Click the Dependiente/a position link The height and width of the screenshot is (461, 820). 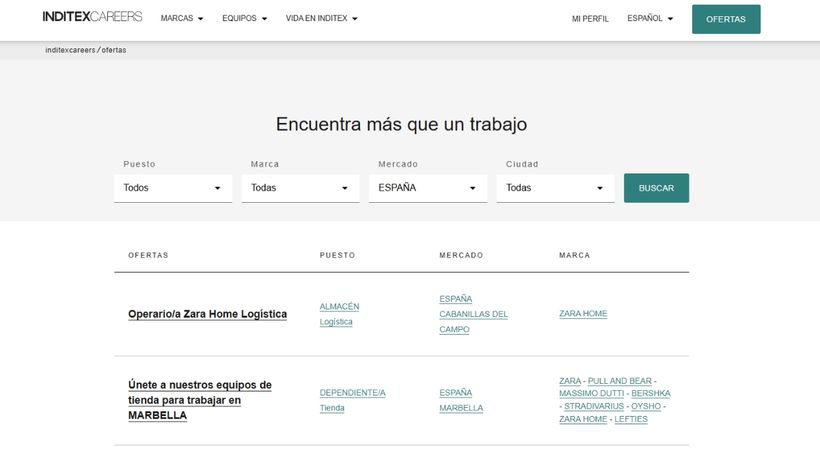point(352,393)
